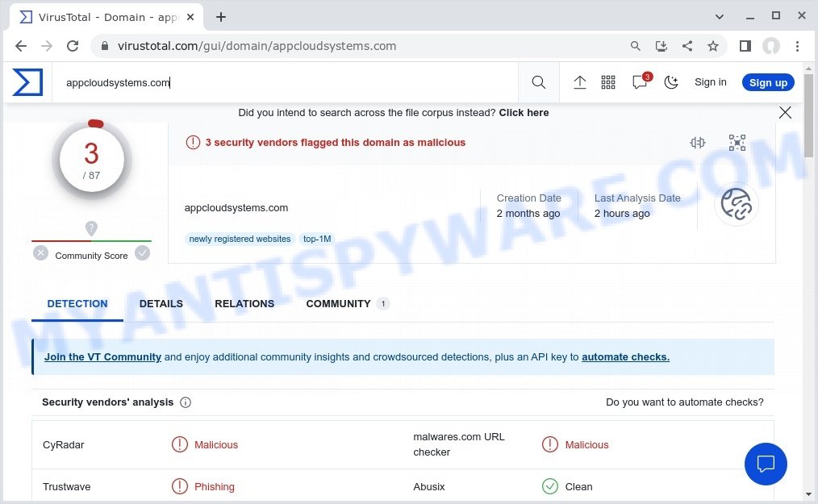Click the Trustwave vendor name
This screenshot has height=504, width=818.
pos(66,486)
